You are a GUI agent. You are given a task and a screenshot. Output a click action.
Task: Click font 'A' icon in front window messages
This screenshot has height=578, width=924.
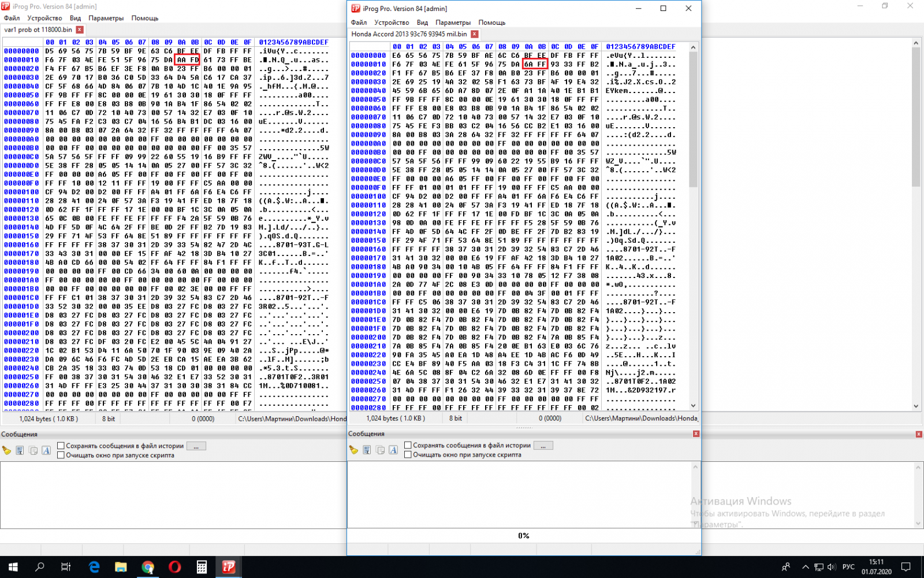393,450
